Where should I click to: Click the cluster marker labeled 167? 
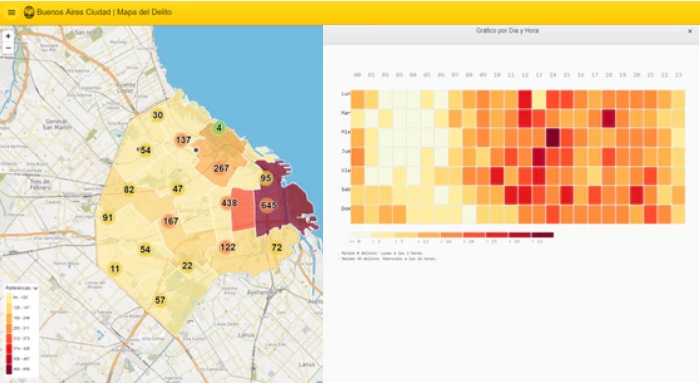[x=171, y=221]
